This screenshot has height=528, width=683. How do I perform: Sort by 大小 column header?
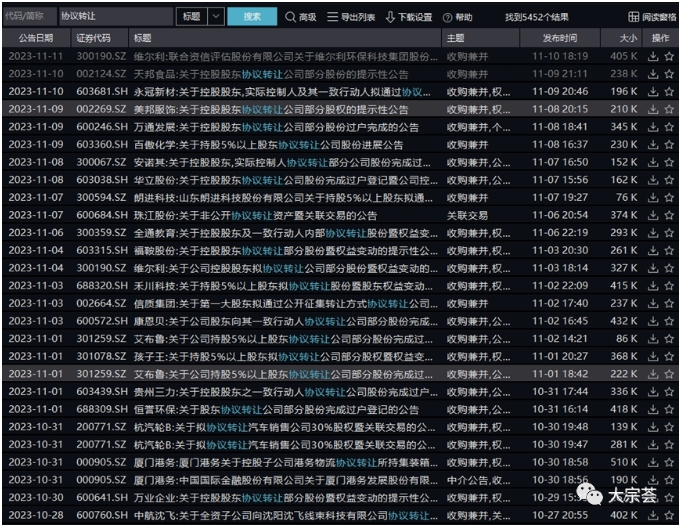(622, 38)
